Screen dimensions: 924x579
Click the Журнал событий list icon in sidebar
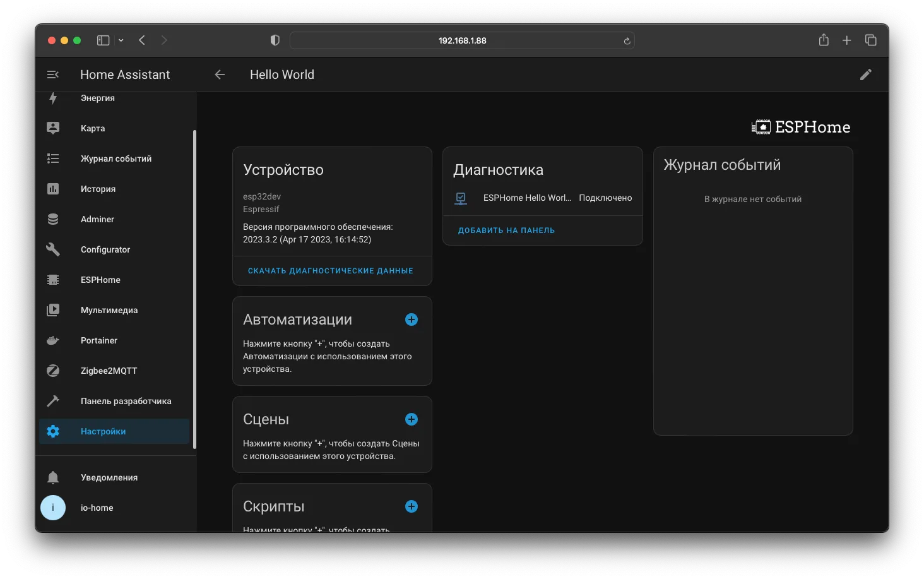[53, 158]
